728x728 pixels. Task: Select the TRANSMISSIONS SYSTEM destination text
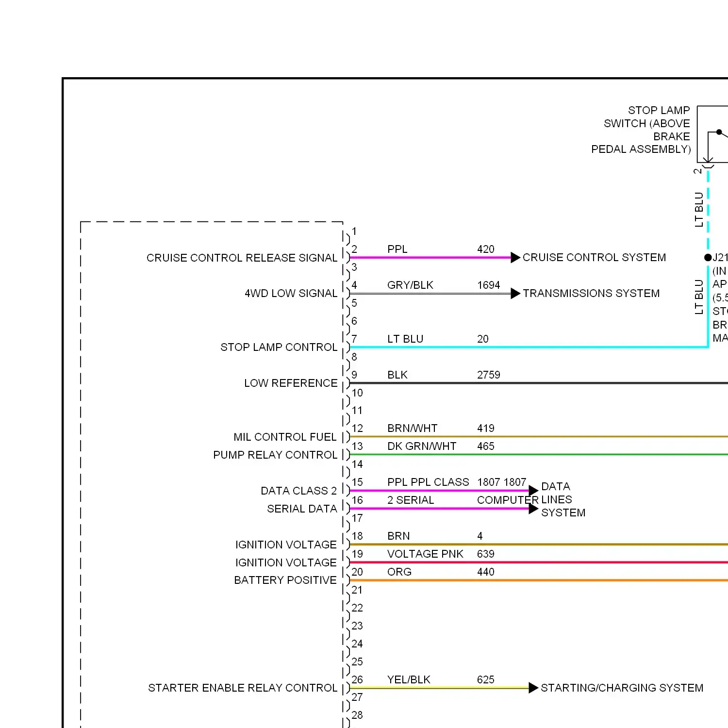coord(591,293)
